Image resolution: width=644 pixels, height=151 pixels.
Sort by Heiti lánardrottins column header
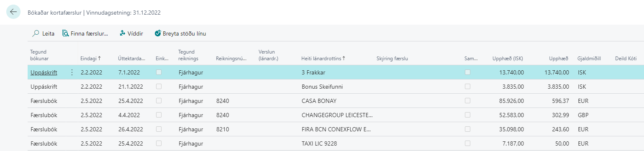pos(323,59)
